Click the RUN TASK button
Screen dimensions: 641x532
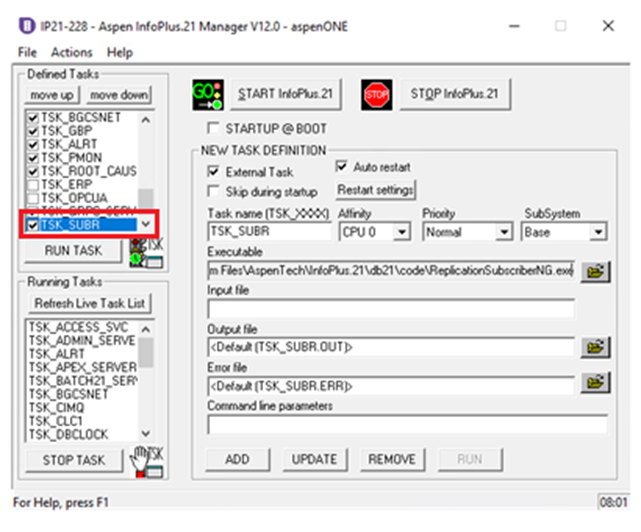[x=73, y=250]
